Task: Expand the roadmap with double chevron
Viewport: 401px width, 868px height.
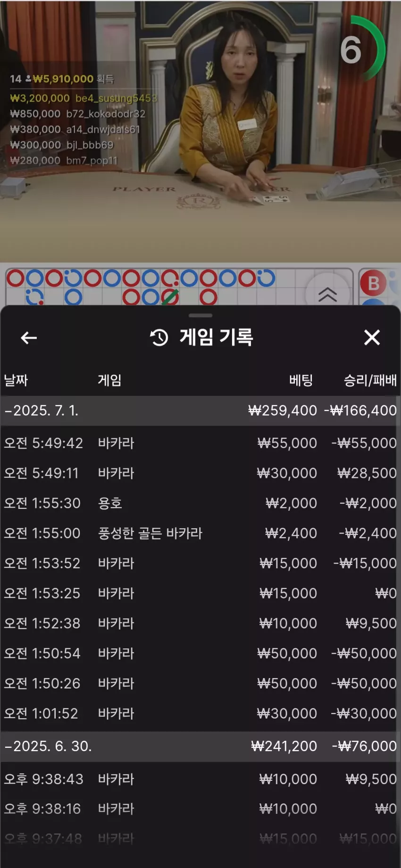Action: pos(327,295)
